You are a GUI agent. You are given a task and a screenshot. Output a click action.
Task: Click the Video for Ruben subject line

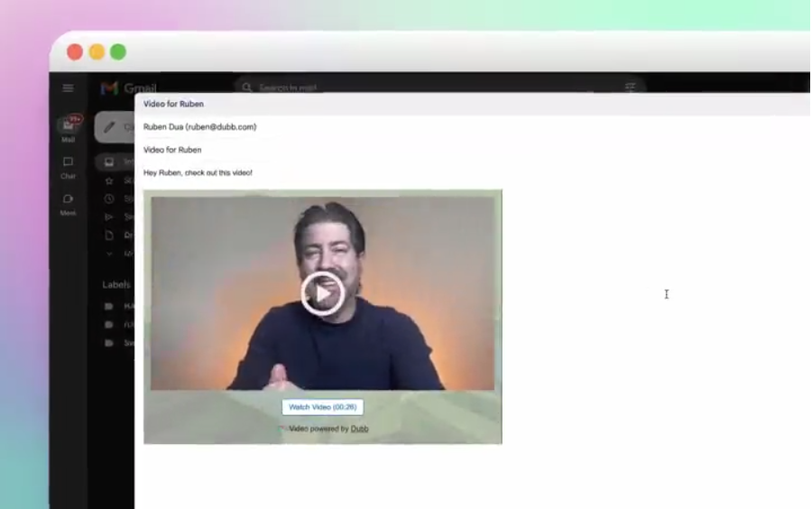[172, 150]
